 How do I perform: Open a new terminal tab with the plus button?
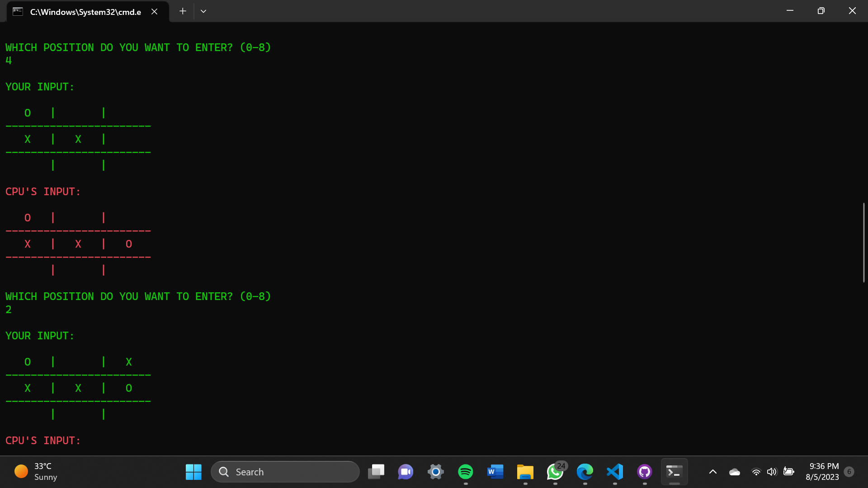[183, 11]
